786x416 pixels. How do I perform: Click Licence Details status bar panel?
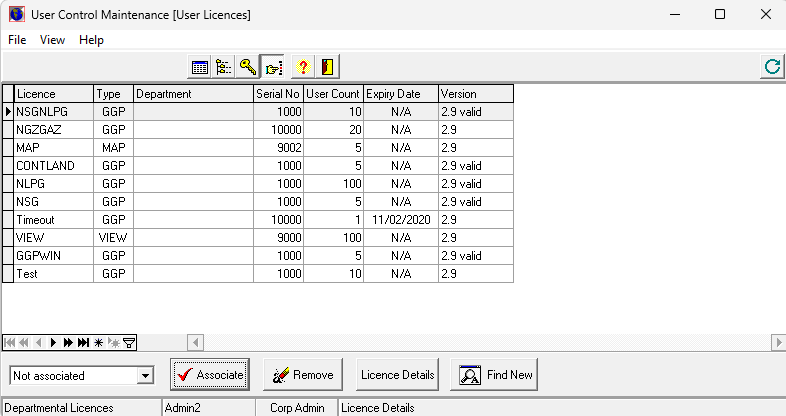pos(561,408)
